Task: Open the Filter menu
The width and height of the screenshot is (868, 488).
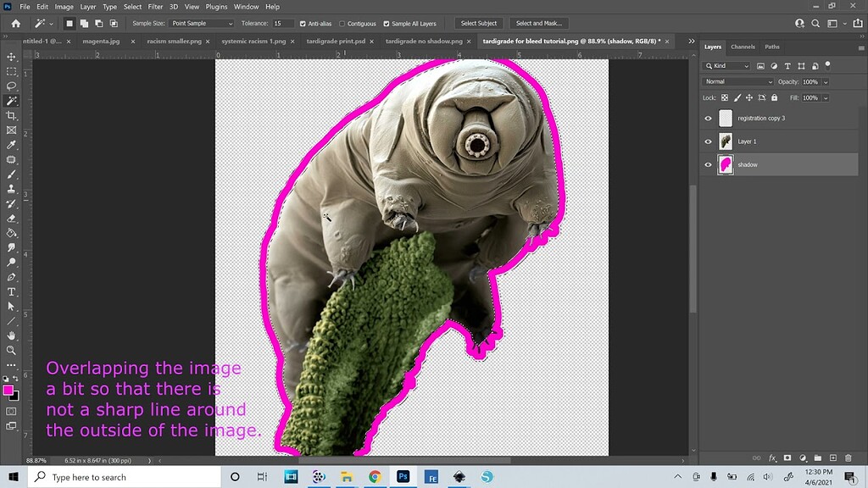Action: tap(155, 7)
